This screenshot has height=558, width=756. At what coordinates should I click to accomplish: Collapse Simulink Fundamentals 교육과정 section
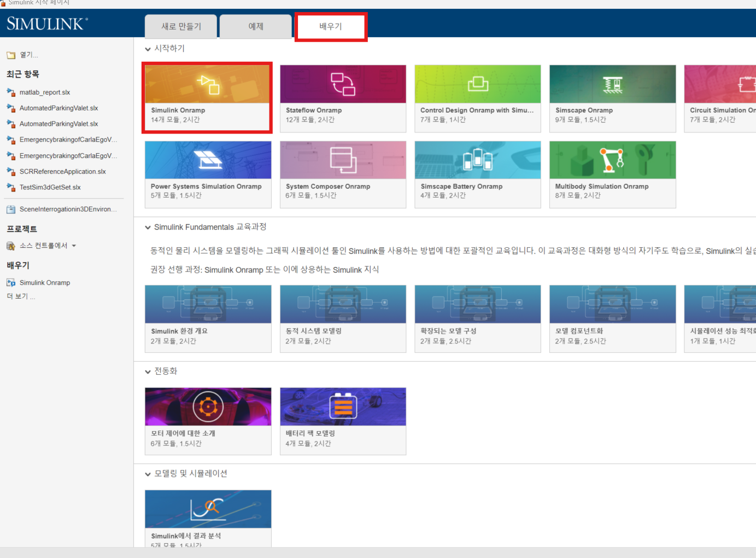[148, 228]
